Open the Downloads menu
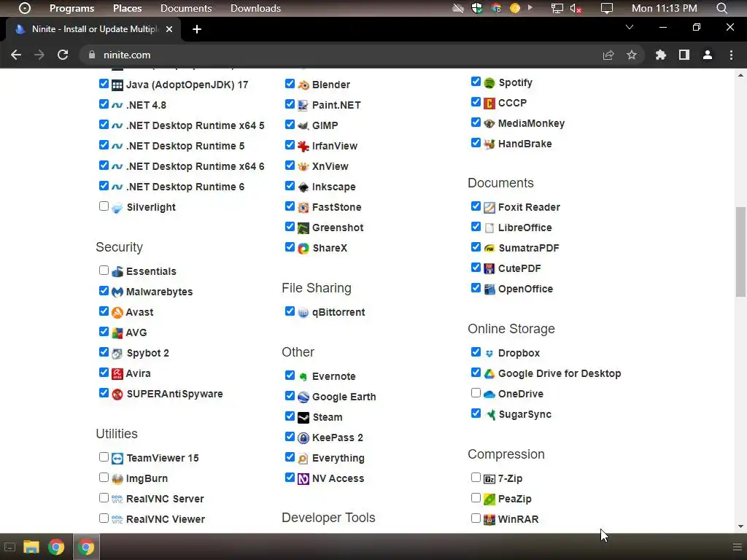Viewport: 747px width, 560px height. pos(255,8)
